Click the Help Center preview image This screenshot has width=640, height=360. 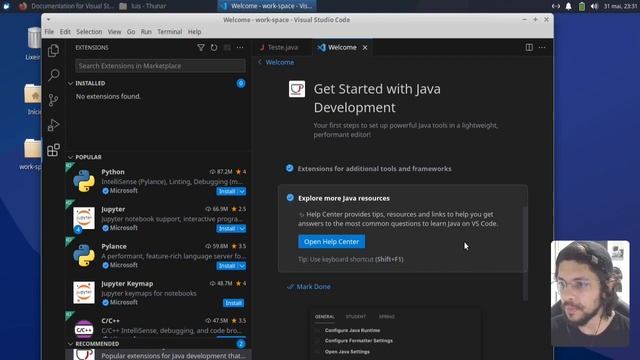(x=395, y=334)
